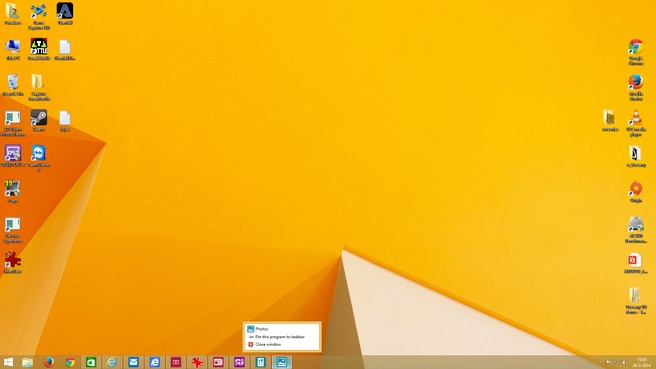Open the teal sliders app in the taskbar

(260, 362)
